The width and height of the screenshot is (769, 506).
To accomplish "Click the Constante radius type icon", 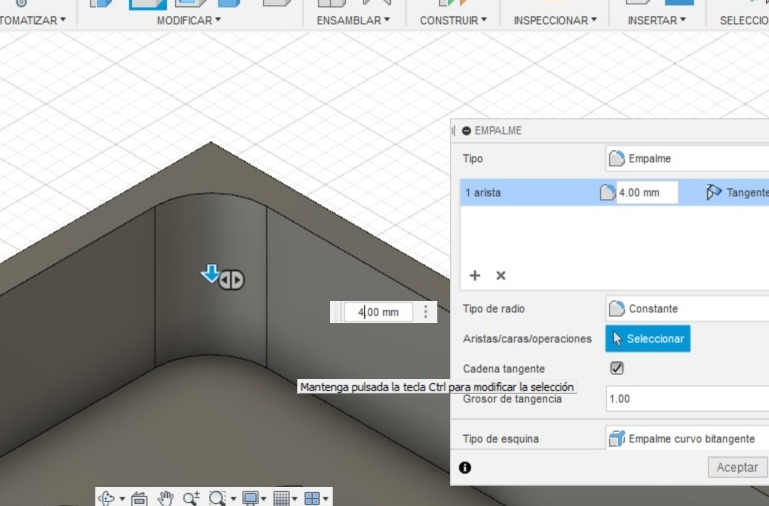I will [616, 308].
